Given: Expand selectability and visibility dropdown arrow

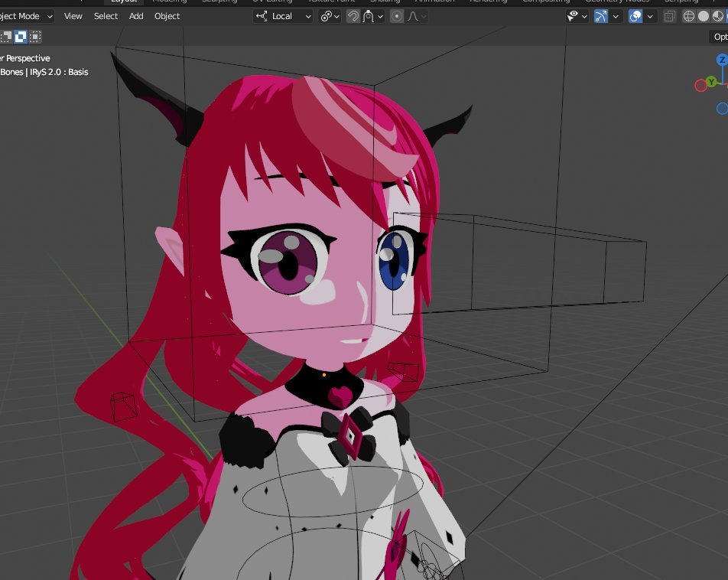Looking at the screenshot, I should [584, 17].
